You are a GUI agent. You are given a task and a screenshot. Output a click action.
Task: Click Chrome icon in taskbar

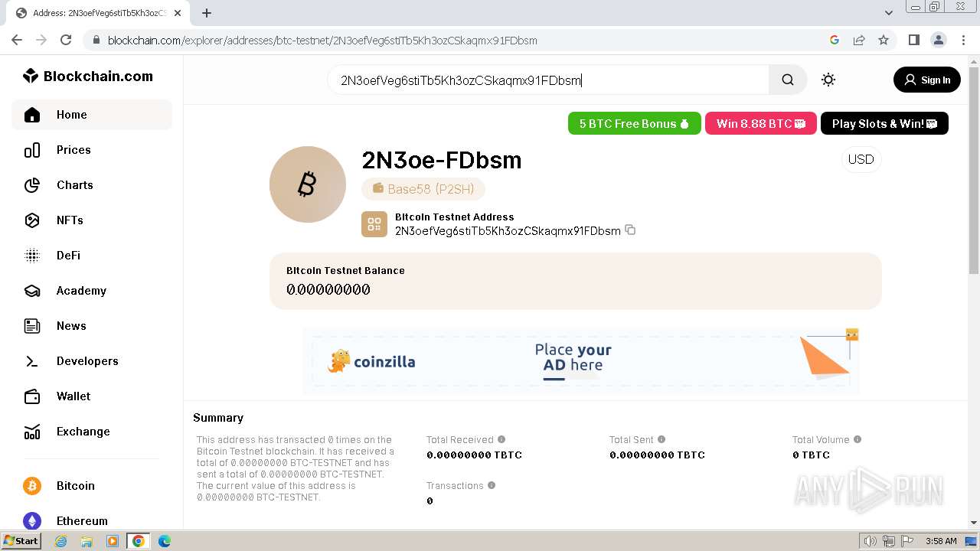[139, 541]
